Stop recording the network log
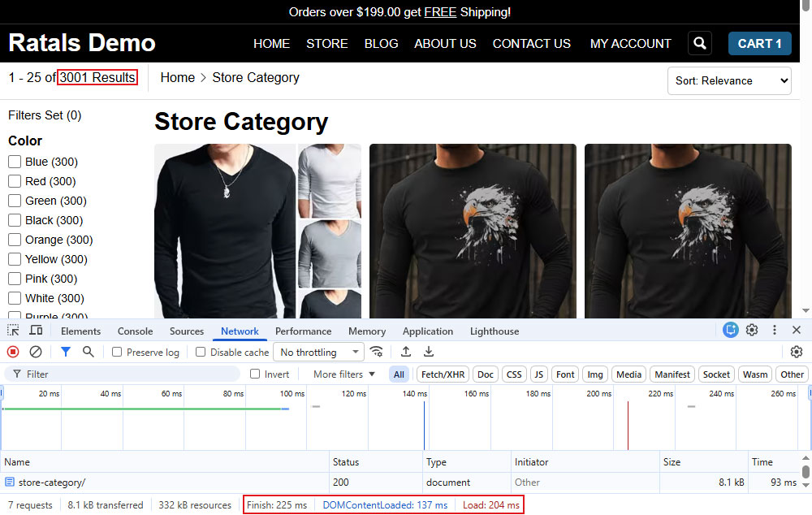Viewport: 812px width, 515px height. [x=13, y=352]
